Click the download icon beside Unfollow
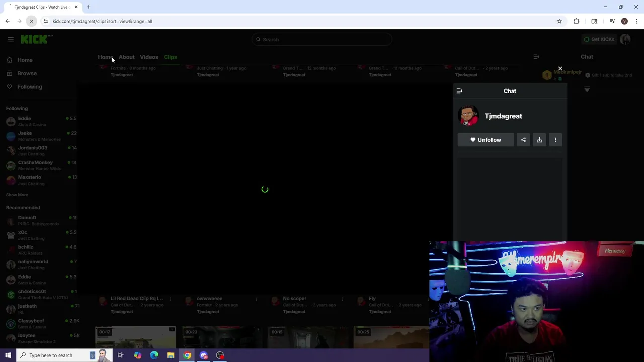The image size is (644, 362). (x=539, y=140)
